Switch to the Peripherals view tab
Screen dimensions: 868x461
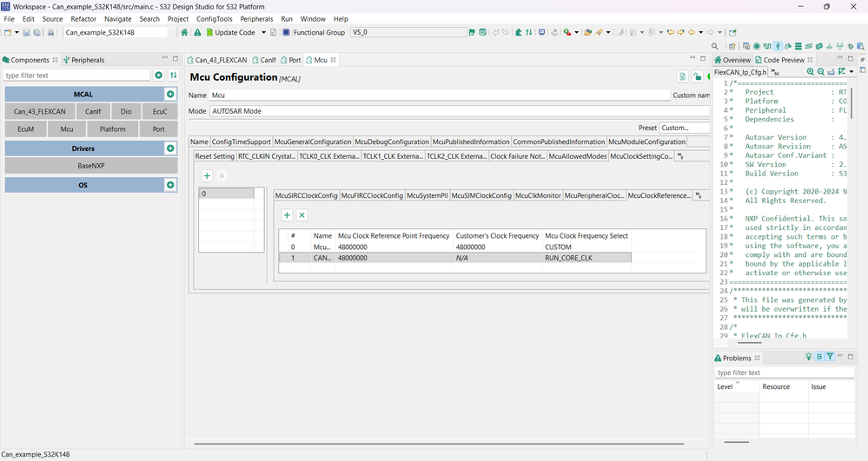click(84, 60)
